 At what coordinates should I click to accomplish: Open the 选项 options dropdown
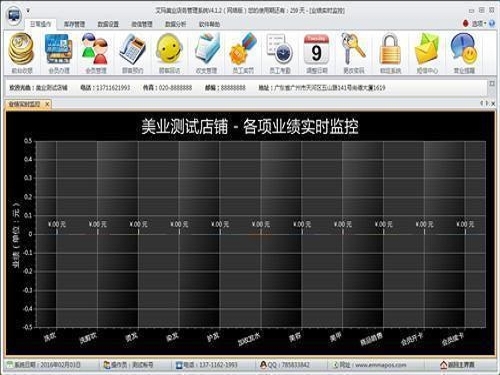click(479, 23)
